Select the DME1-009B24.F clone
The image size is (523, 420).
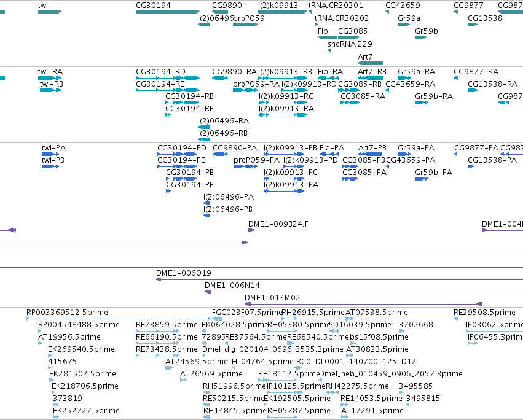tap(251, 230)
